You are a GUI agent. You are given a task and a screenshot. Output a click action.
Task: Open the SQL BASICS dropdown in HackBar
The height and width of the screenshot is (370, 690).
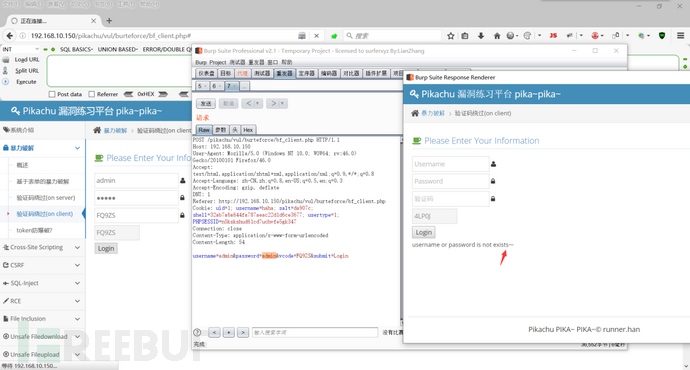click(77, 49)
